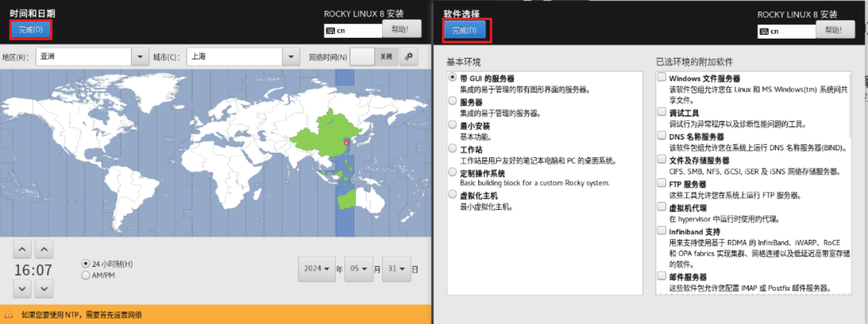Check Windows 文件服务器 add-on
Viewport: 868px width, 324px height.
(x=661, y=77)
